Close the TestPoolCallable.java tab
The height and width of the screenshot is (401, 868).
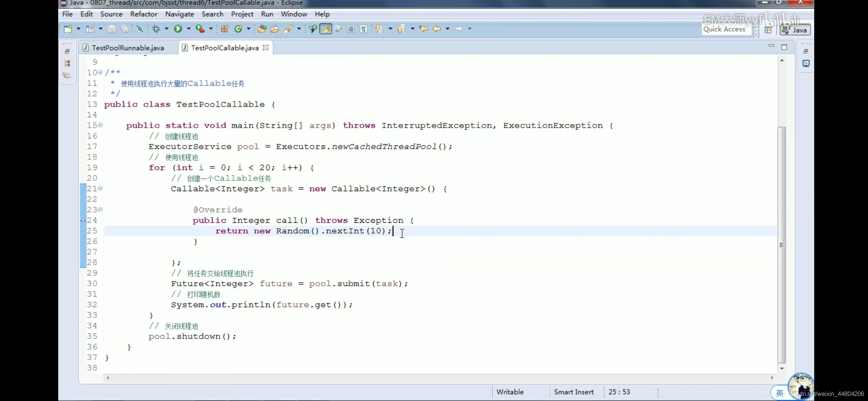coord(266,48)
